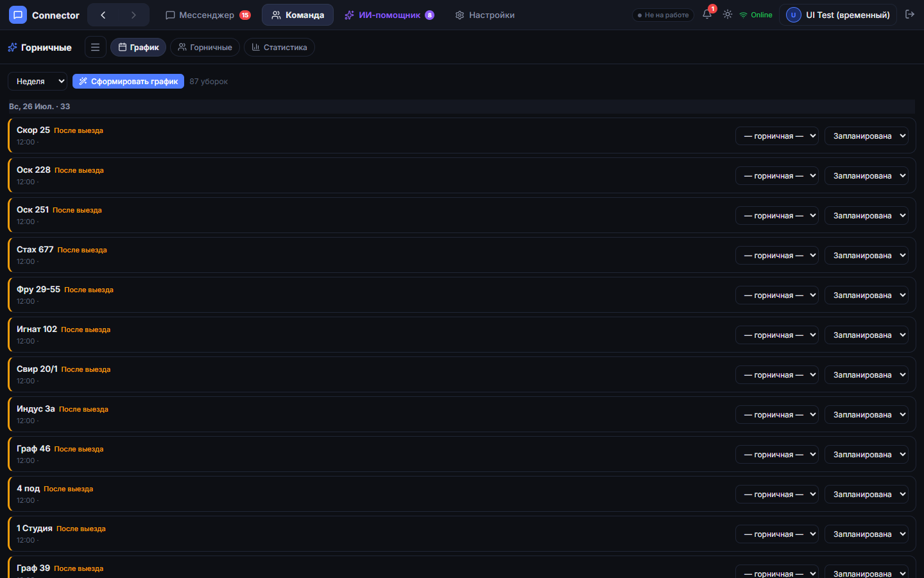Open status dropdown for Скор 25

click(866, 136)
